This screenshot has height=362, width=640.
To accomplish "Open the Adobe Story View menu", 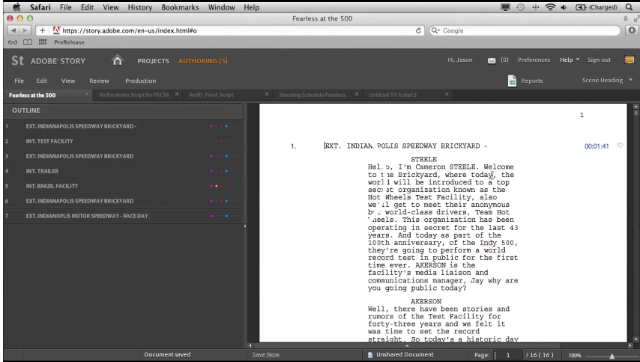I will pyautogui.click(x=68, y=81).
